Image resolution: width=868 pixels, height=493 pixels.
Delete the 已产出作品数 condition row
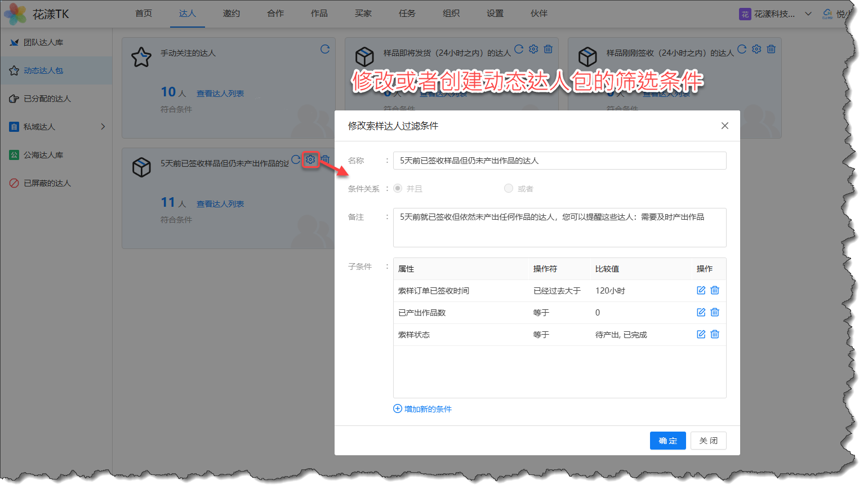(715, 312)
